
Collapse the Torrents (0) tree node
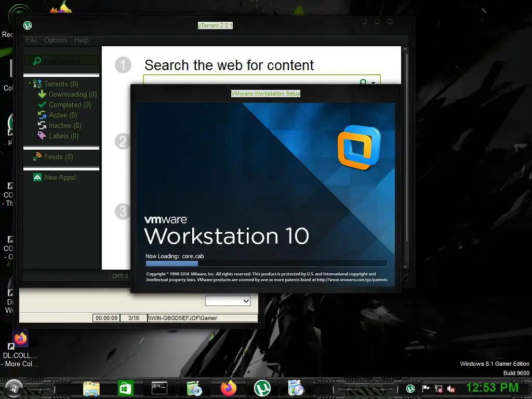[x=30, y=83]
